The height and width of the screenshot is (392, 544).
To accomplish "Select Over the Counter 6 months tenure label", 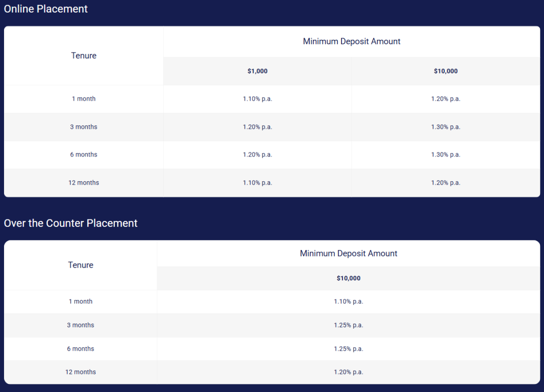I will click(81, 349).
